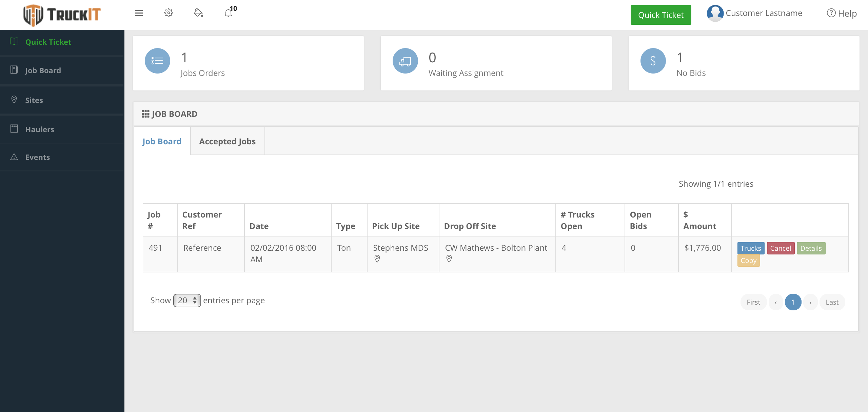Open settings gear icon in header
Screen dimensions: 868x412
pos(169,13)
